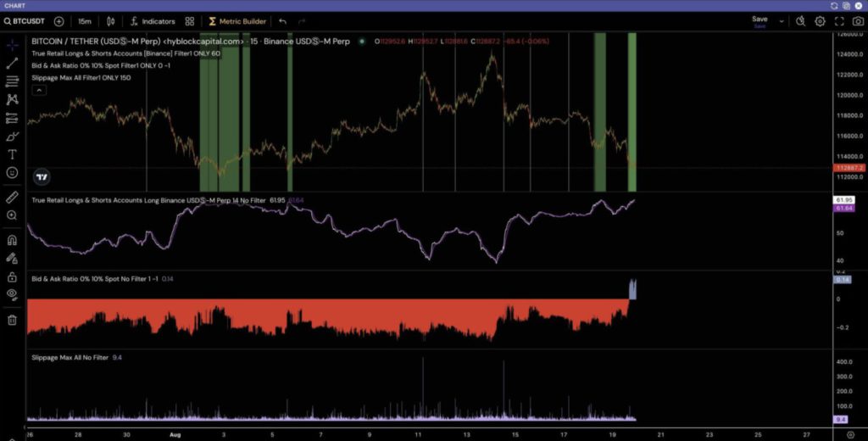Open the Indicators menu

tap(153, 21)
